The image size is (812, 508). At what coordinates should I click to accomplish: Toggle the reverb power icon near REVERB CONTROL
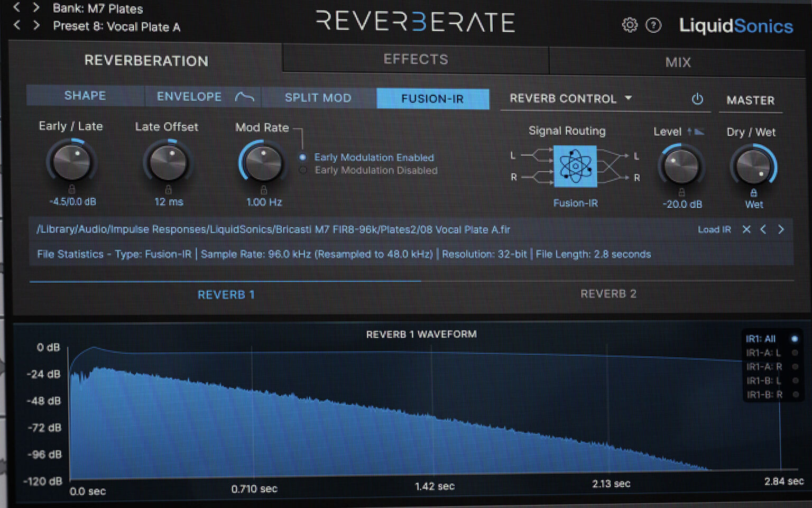pyautogui.click(x=698, y=99)
